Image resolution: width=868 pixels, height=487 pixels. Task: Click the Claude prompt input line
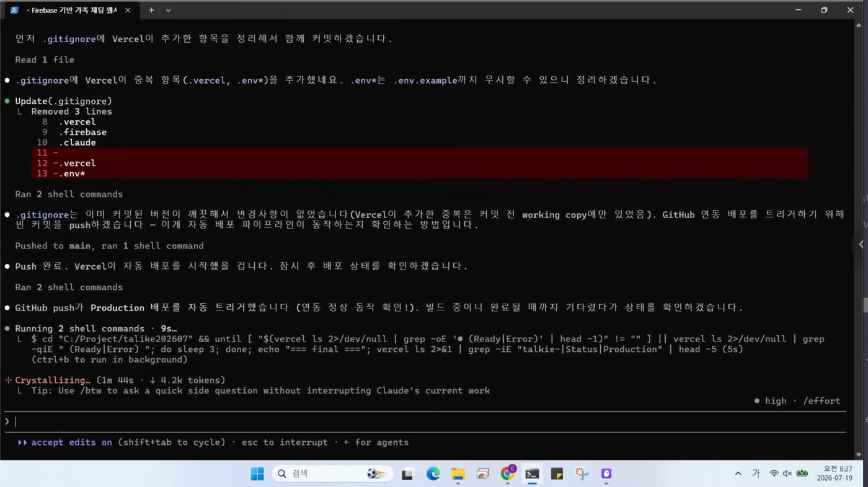click(x=425, y=421)
